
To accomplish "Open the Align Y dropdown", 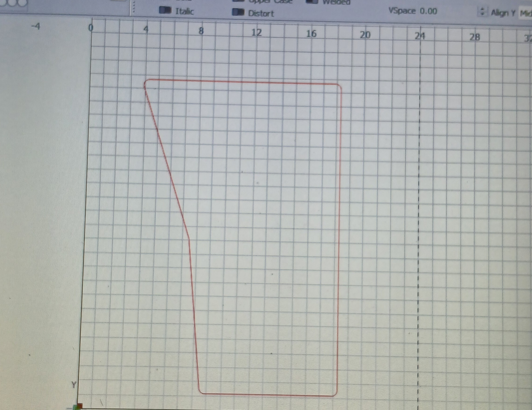I will click(525, 13).
